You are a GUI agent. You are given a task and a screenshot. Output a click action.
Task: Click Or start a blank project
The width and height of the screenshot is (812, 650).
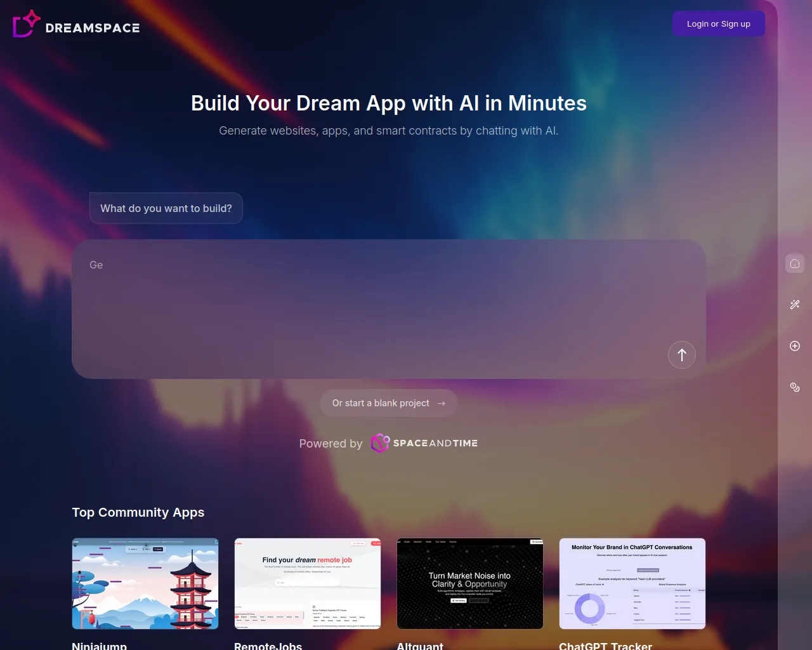pos(389,403)
